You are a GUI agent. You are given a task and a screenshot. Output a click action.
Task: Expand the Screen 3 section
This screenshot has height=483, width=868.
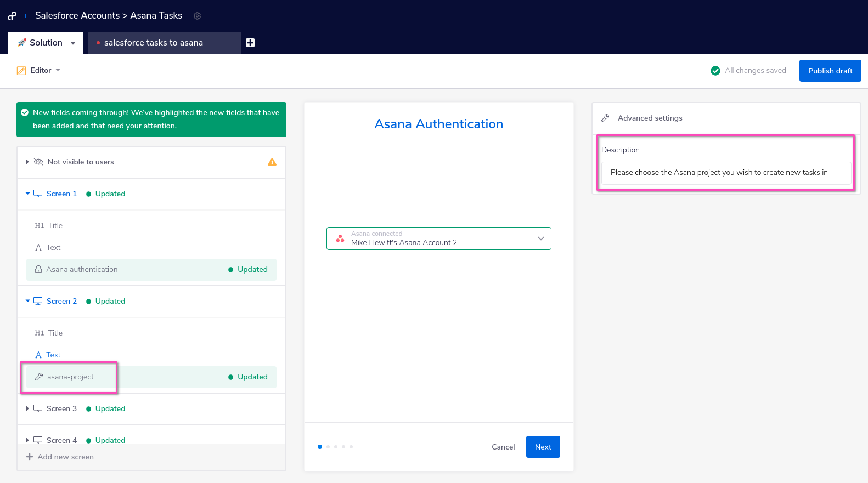(27, 408)
